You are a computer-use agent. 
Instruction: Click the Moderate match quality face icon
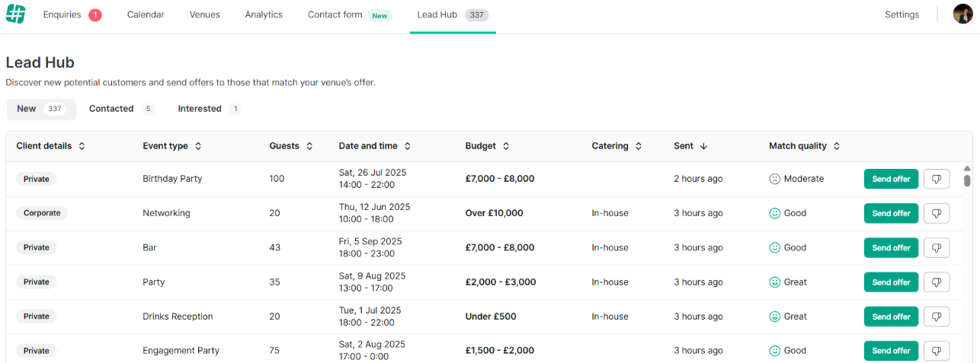(775, 179)
